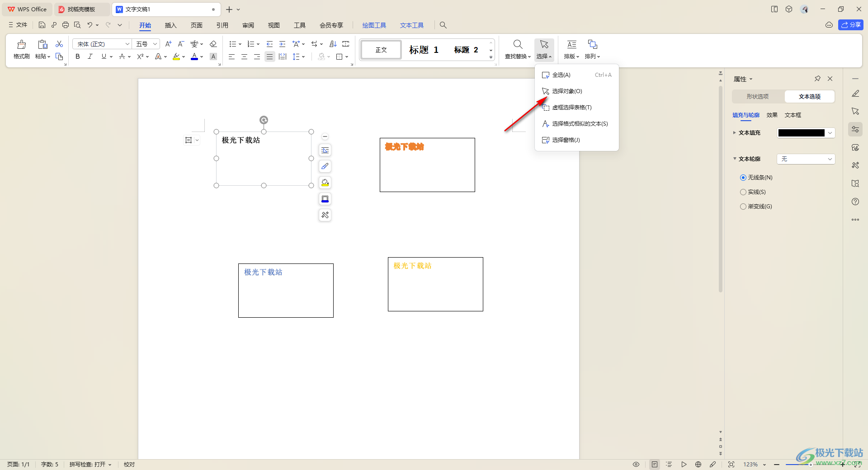Open the 绘图工具 ribbon tab
This screenshot has height=470, width=868.
coord(374,25)
